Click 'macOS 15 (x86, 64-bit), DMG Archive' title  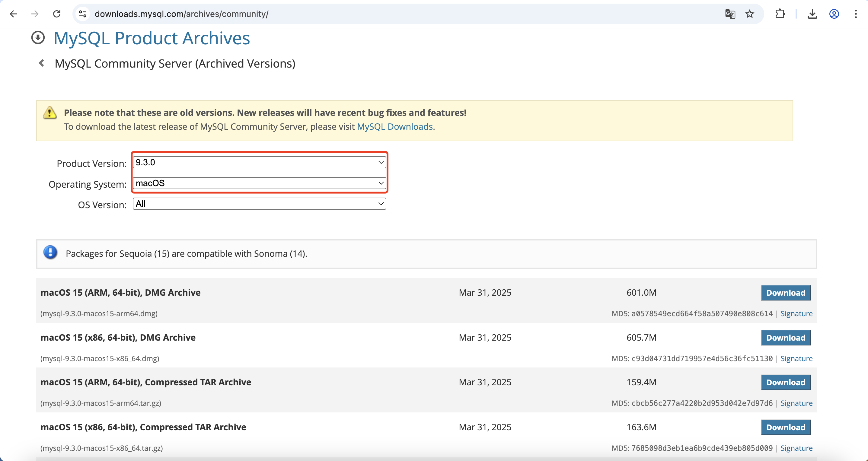pos(118,337)
